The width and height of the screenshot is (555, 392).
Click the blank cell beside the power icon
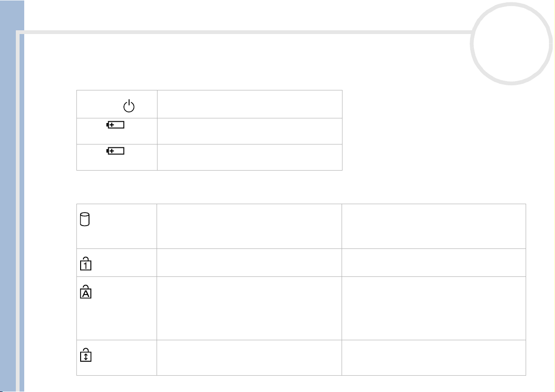249,104
